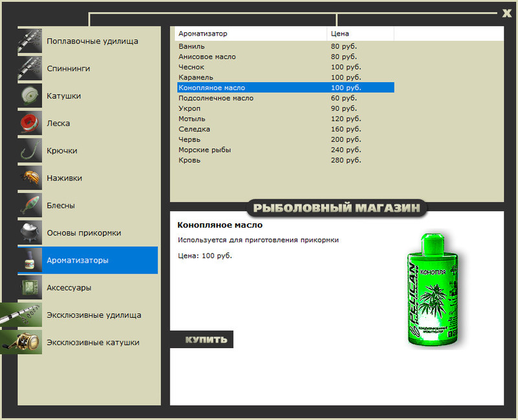Click the spinning rod icon beside Спиннинги
The image size is (518, 420).
coord(30,69)
